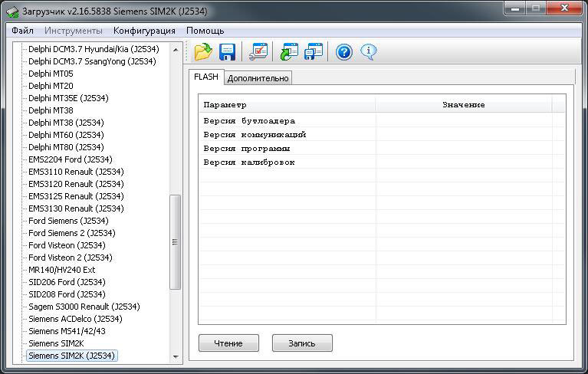Open help with the question mark icon
The height and width of the screenshot is (374, 588).
pyautogui.click(x=344, y=52)
